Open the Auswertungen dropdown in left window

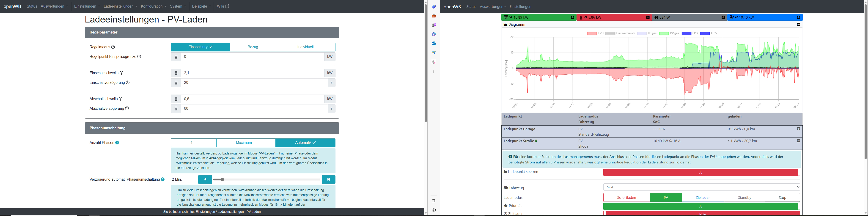point(54,6)
